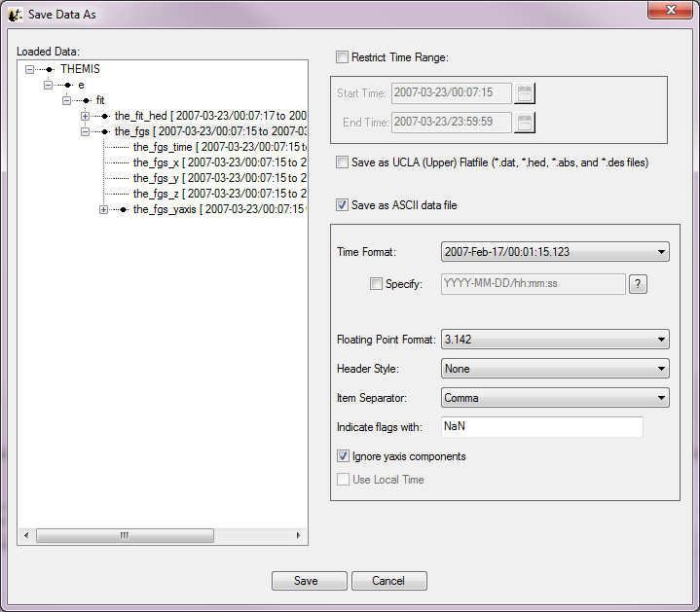Image resolution: width=700 pixels, height=612 pixels.
Task: Close the Save Data As dialog
Action: click(669, 11)
